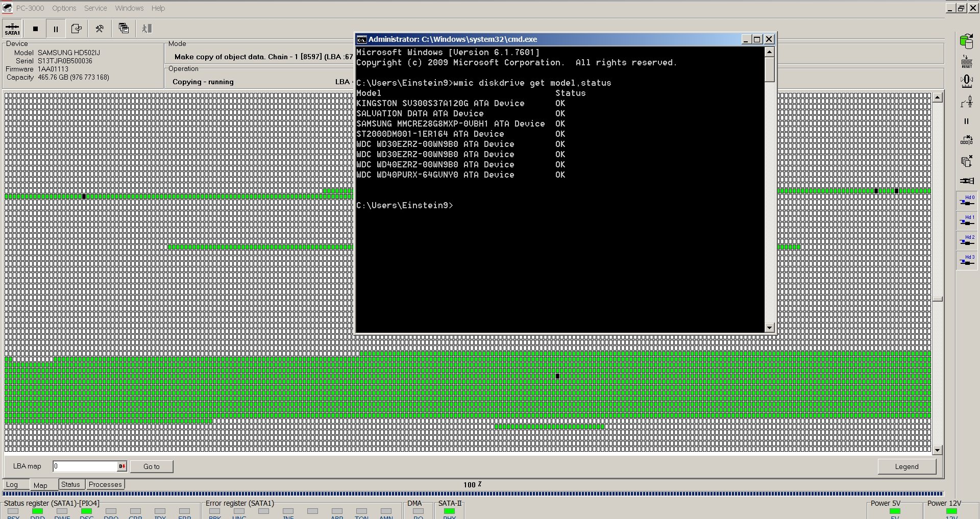Switch to the Processes tab
Image resolution: width=980 pixels, height=519 pixels.
pos(105,484)
